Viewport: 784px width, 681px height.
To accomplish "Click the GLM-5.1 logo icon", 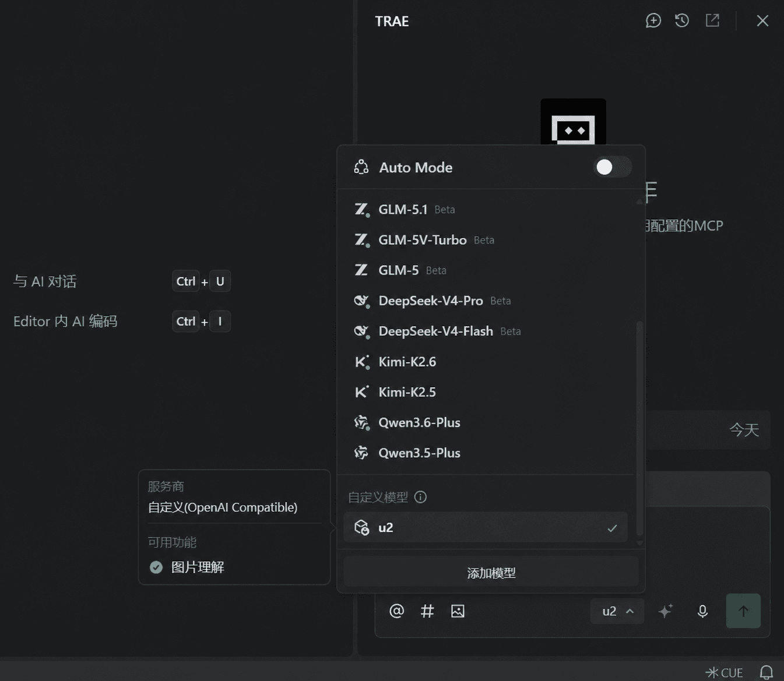I will (x=362, y=210).
